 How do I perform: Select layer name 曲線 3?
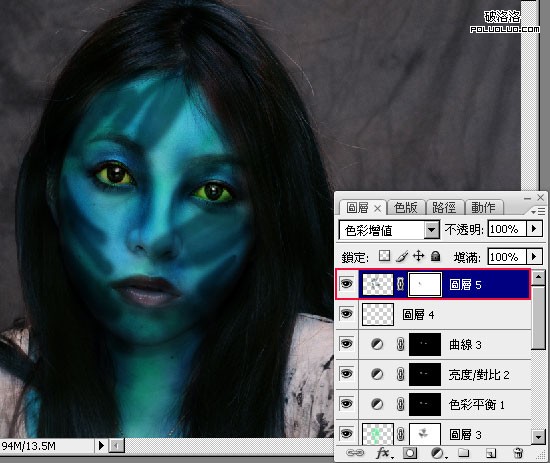click(x=465, y=345)
